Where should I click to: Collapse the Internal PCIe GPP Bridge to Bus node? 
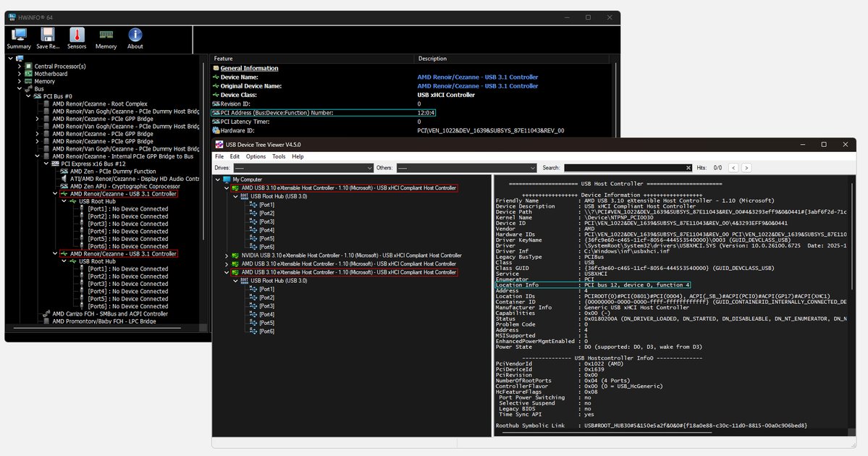[x=37, y=156]
